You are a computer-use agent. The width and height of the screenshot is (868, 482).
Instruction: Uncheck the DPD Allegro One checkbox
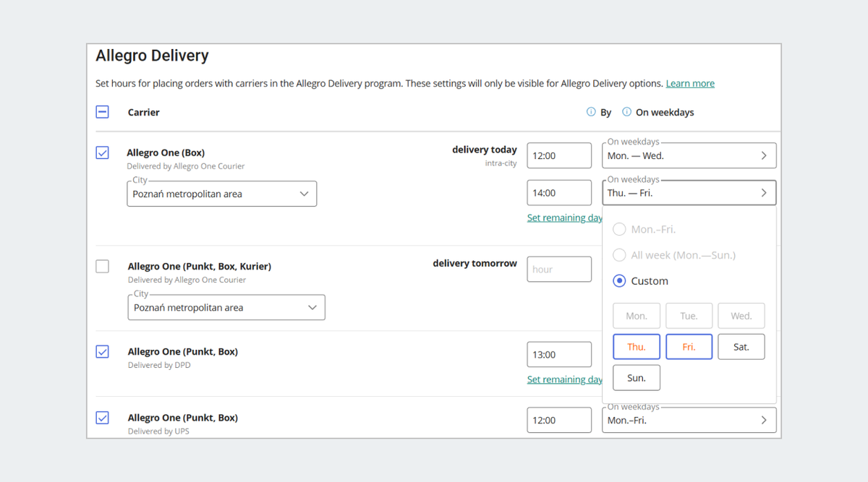(103, 352)
